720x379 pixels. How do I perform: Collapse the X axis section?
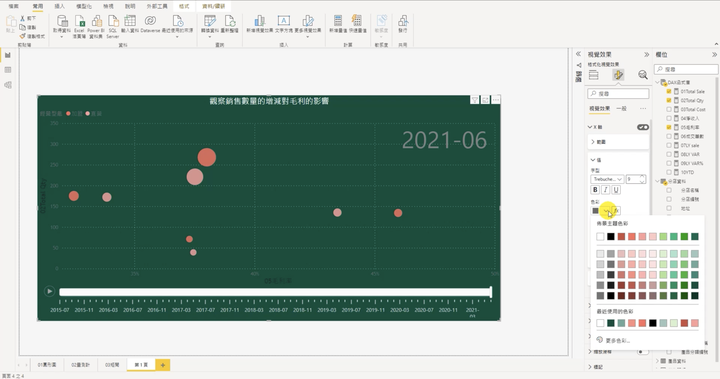coord(591,127)
